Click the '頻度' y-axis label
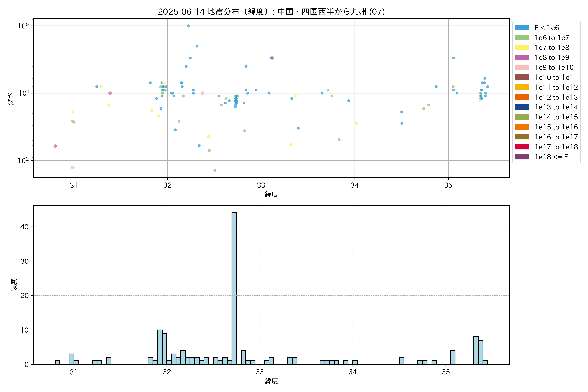Screen dimensions: 588x392 14,285
